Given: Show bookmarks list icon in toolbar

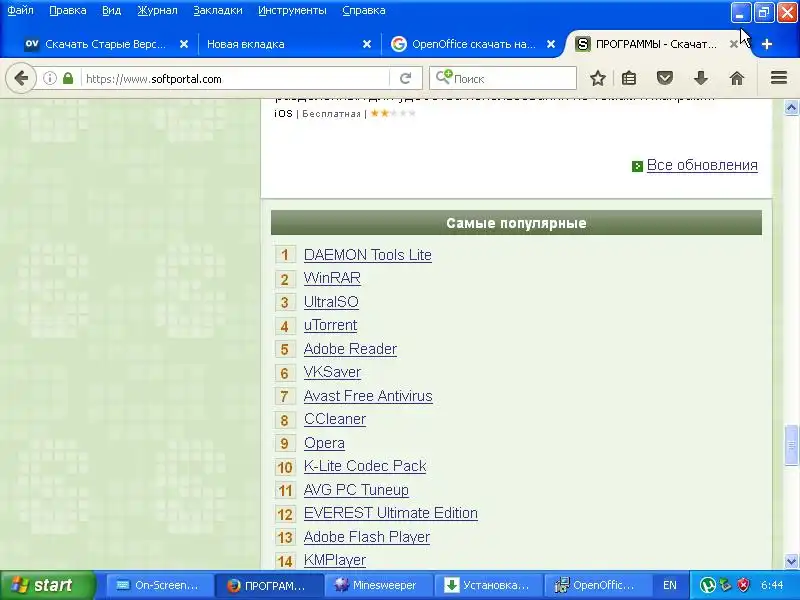Looking at the screenshot, I should pyautogui.click(x=629, y=79).
